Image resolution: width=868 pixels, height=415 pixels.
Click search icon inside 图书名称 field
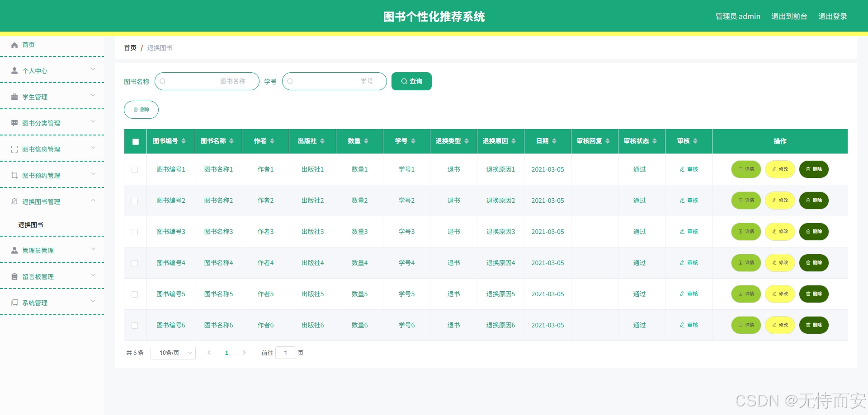tap(163, 81)
